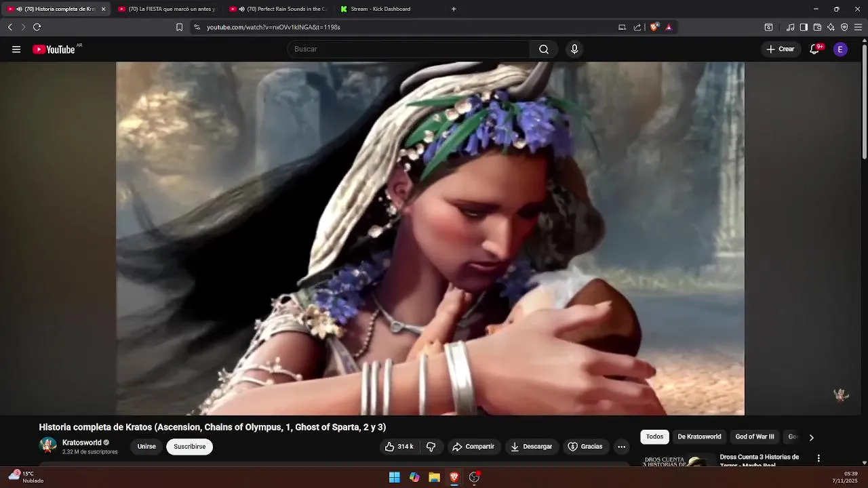Open Brave Rewards triangle icon
This screenshot has width=868, height=488.
point(669,27)
